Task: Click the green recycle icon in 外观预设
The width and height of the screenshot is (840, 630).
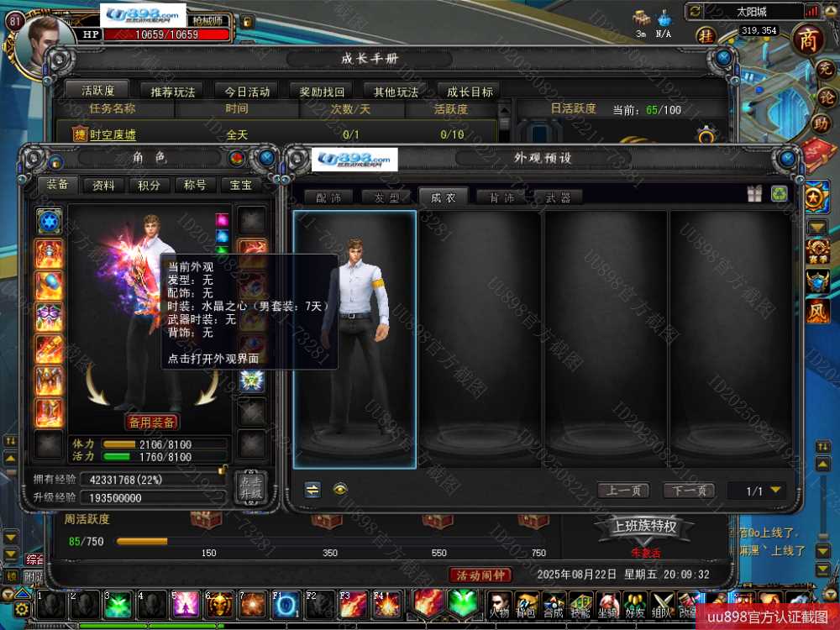Action: pyautogui.click(x=779, y=193)
